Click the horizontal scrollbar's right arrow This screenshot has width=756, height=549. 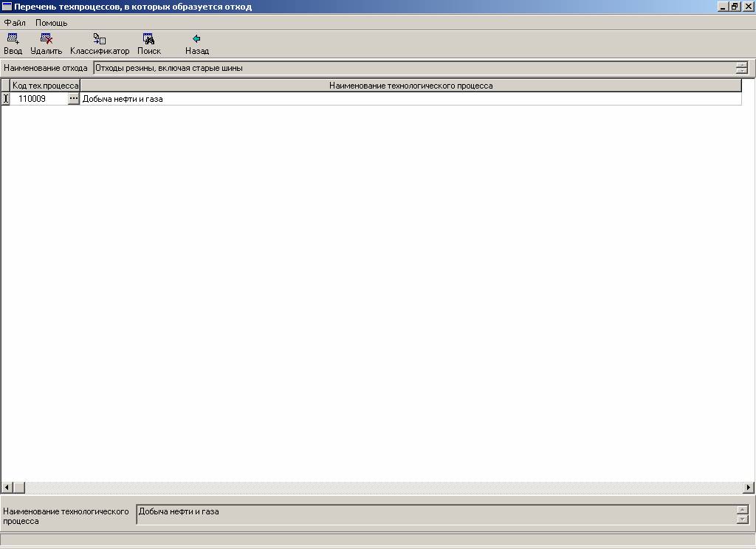(x=749, y=488)
